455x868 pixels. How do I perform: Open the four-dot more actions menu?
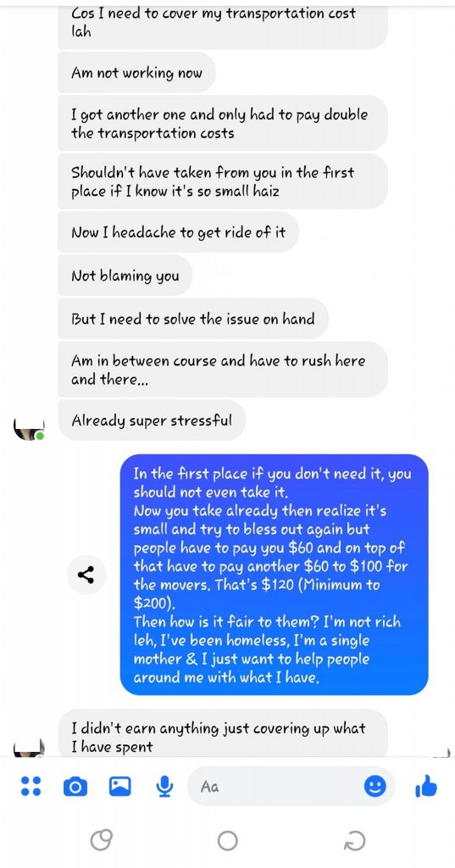click(31, 786)
